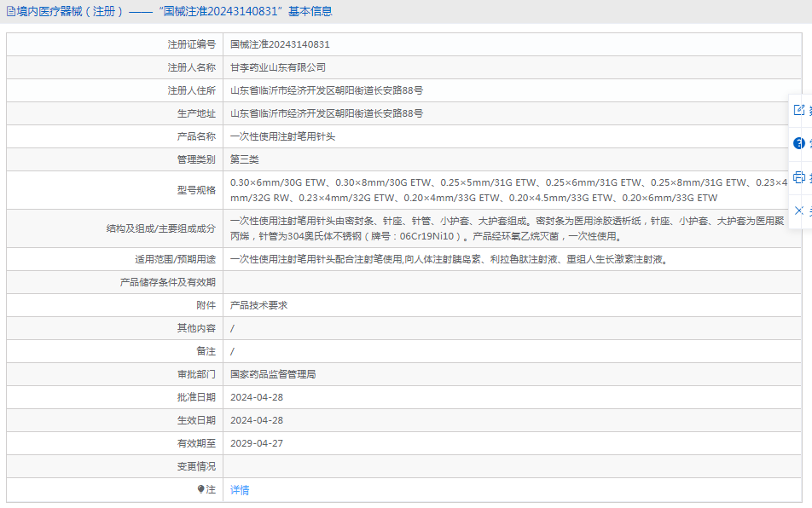Click the 产品储存条件及有效期 row label

point(168,282)
